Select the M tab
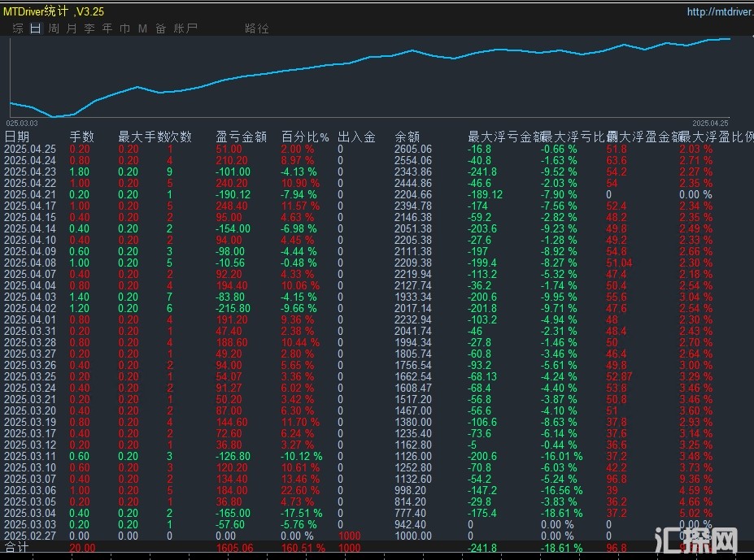 point(142,28)
